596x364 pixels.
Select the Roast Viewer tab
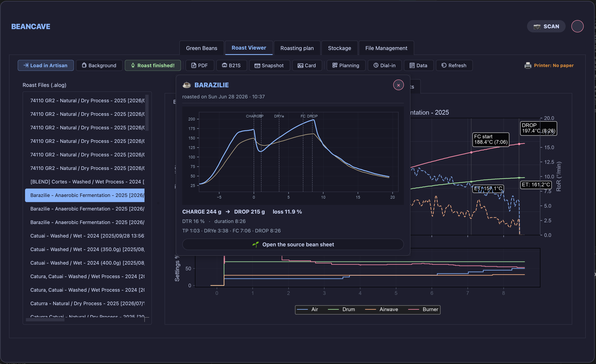249,48
